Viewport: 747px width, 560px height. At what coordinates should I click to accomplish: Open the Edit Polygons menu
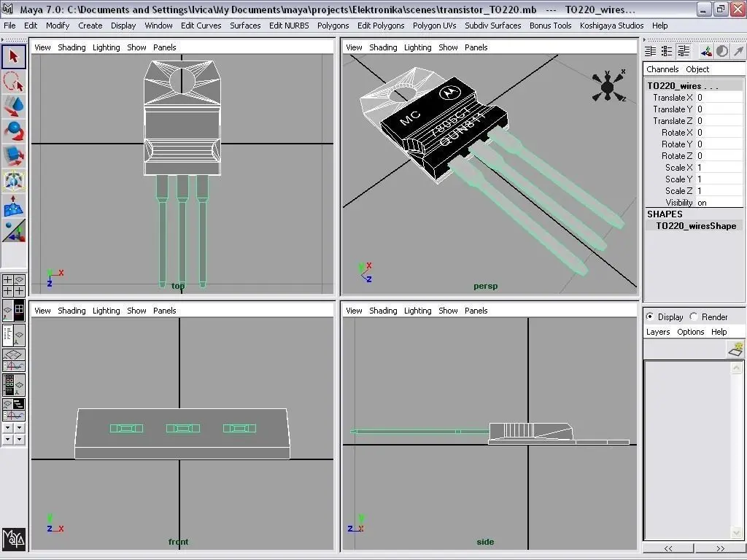(x=381, y=26)
